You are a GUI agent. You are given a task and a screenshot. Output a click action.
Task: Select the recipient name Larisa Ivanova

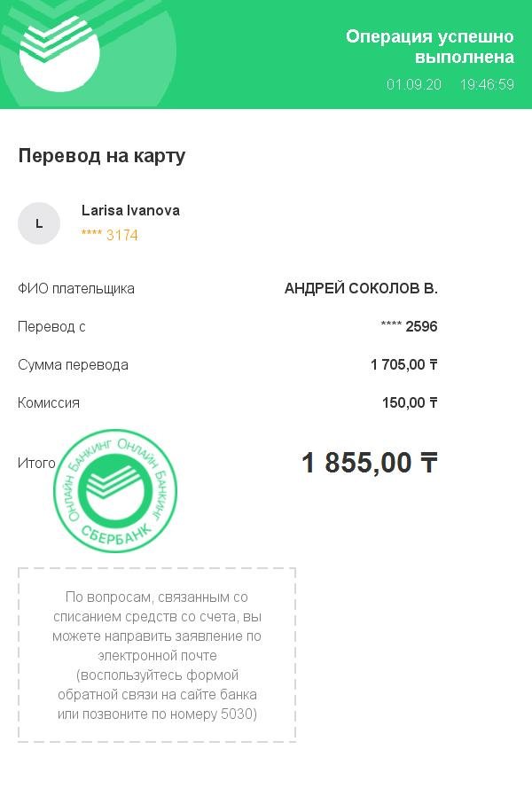tap(130, 210)
